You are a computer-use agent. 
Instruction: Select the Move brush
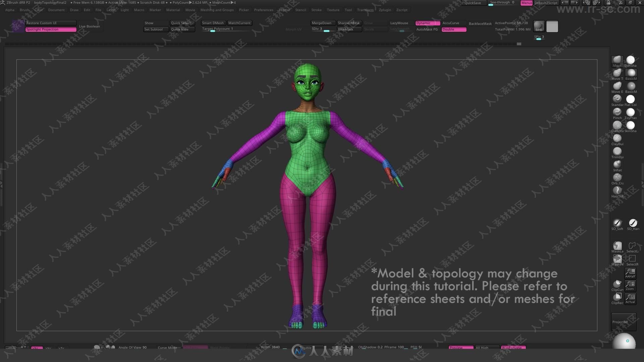617,61
